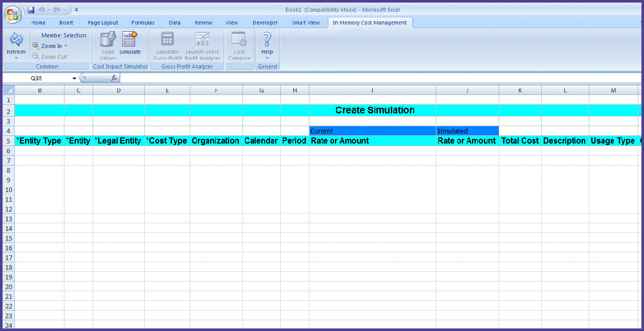Click the *Cost Type header cell
This screenshot has height=331, width=644.
click(x=167, y=141)
